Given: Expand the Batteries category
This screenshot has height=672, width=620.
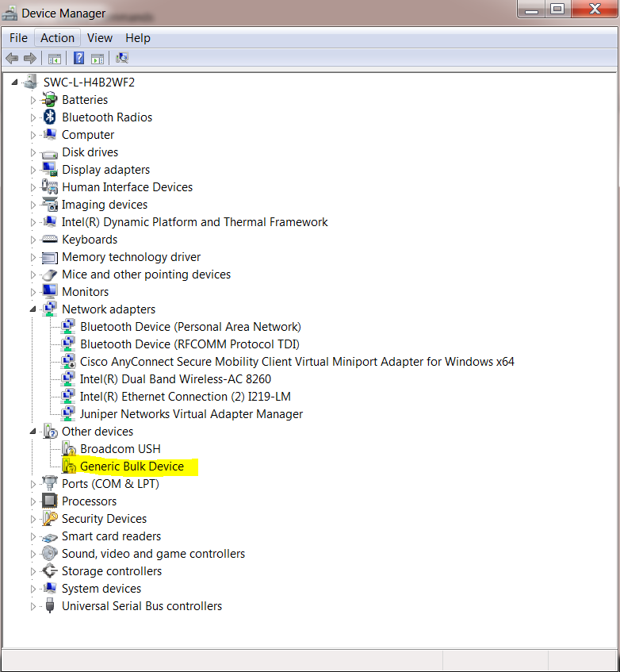Looking at the screenshot, I should click(33, 100).
